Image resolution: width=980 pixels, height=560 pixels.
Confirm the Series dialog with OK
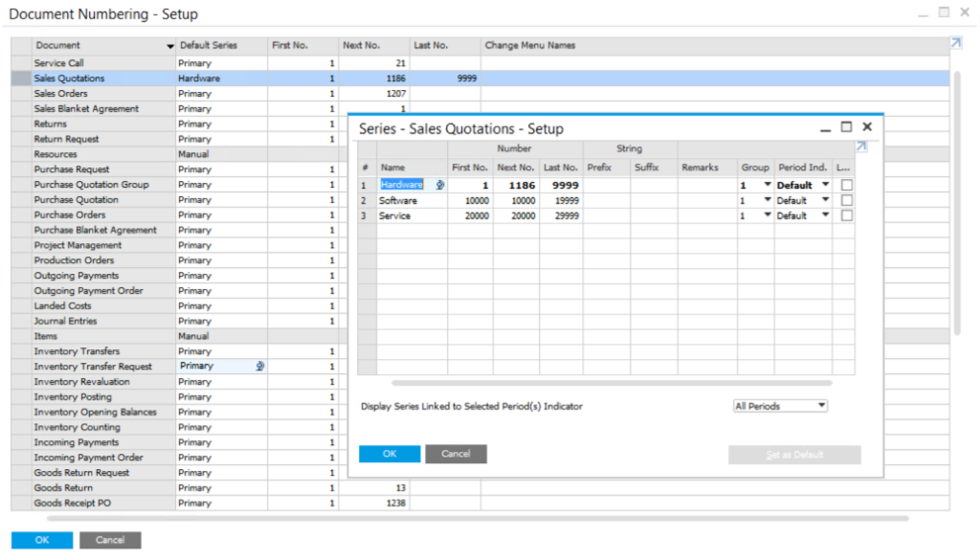coord(389,454)
